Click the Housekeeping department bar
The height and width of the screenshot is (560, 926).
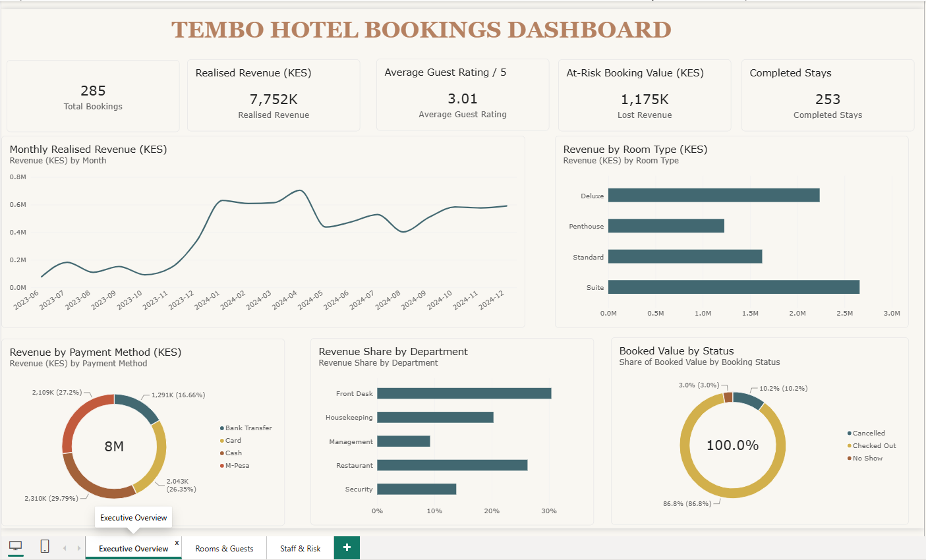point(435,417)
